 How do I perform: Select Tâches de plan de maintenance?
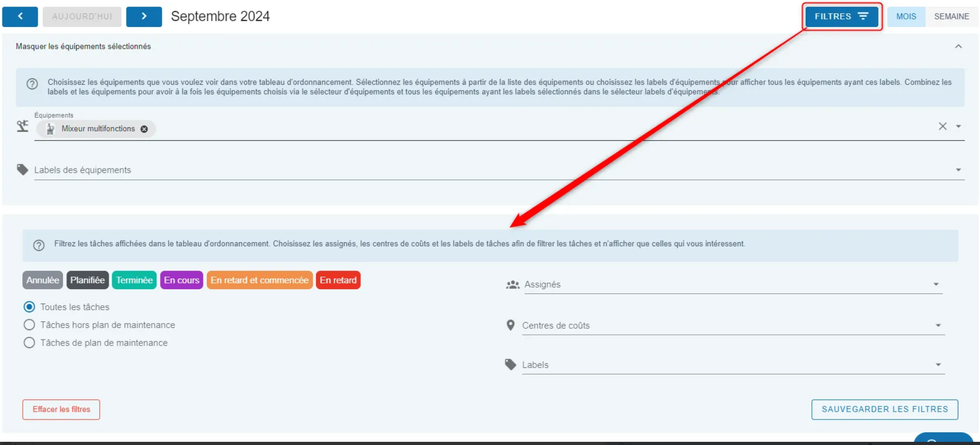(30, 343)
